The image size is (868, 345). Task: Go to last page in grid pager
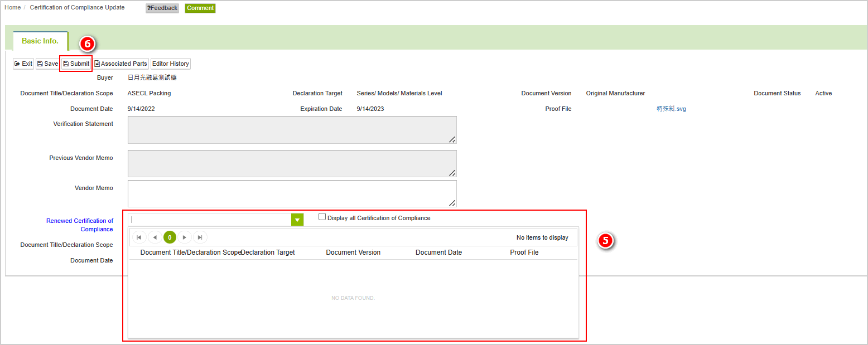point(200,237)
